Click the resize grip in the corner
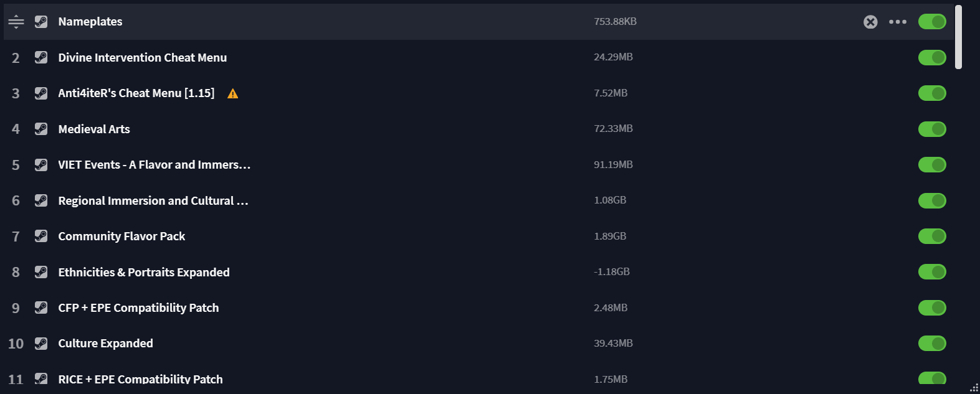 coord(974,387)
